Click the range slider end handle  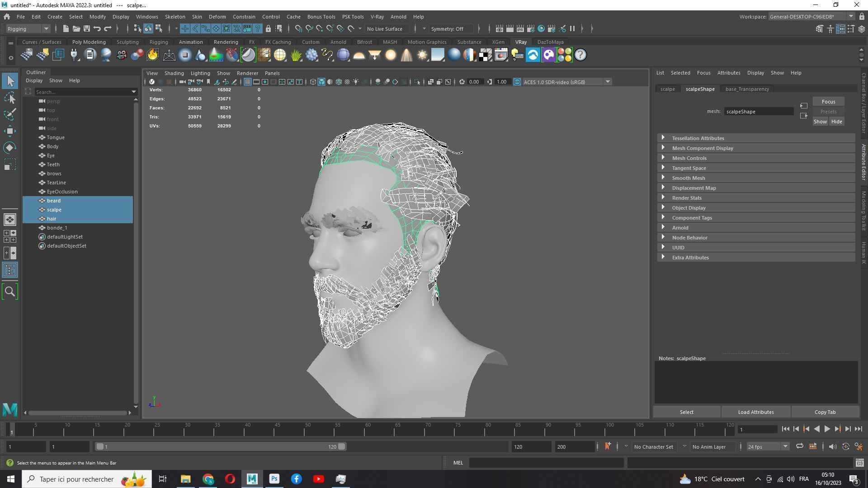342,446
